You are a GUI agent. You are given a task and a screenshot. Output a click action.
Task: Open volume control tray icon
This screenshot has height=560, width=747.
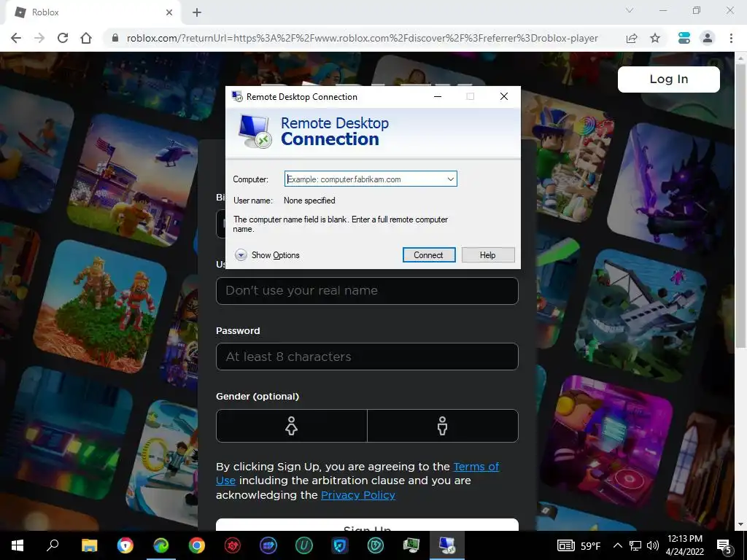pos(653,545)
